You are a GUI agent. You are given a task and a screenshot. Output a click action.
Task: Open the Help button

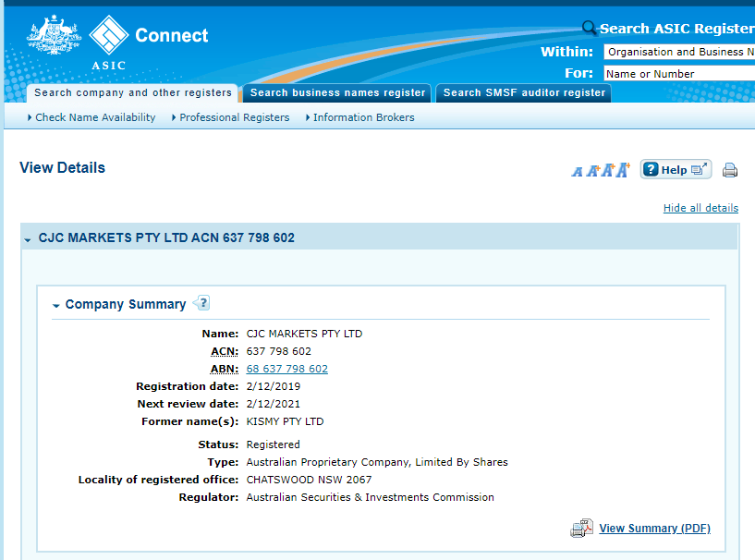(x=676, y=169)
